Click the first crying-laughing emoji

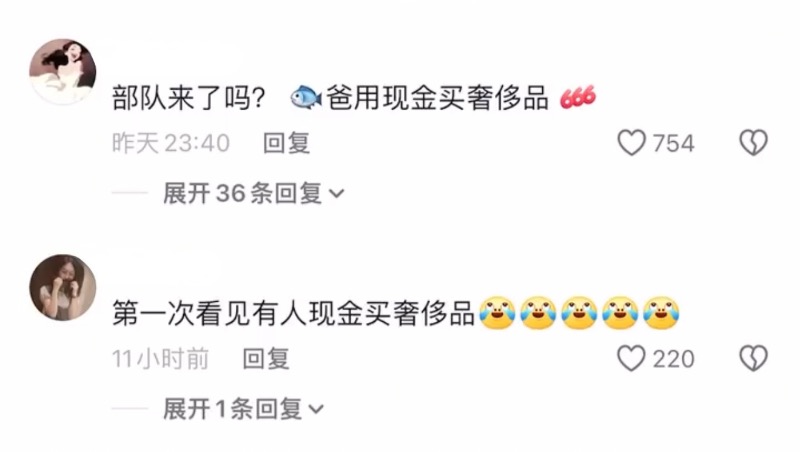tap(497, 312)
